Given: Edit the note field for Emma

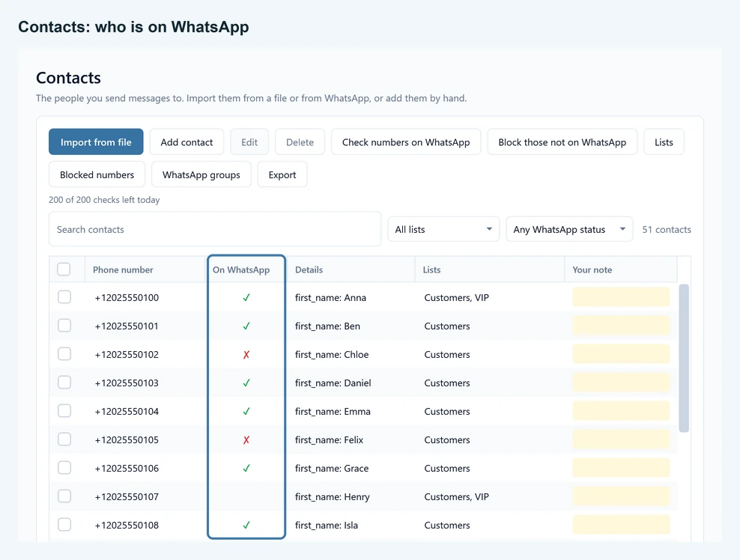Looking at the screenshot, I should [621, 411].
